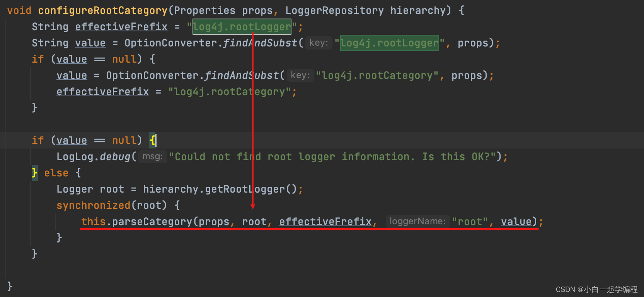Click root inside the synchronized parentheses

149,205
